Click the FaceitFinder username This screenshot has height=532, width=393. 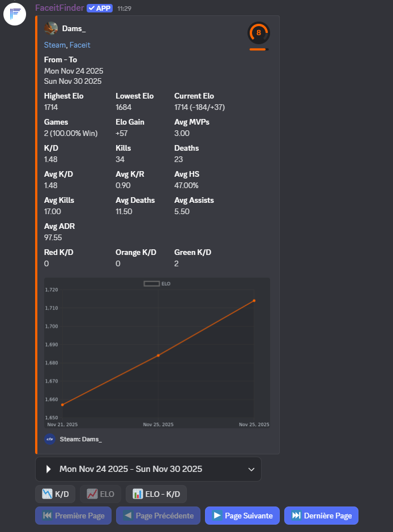(59, 8)
